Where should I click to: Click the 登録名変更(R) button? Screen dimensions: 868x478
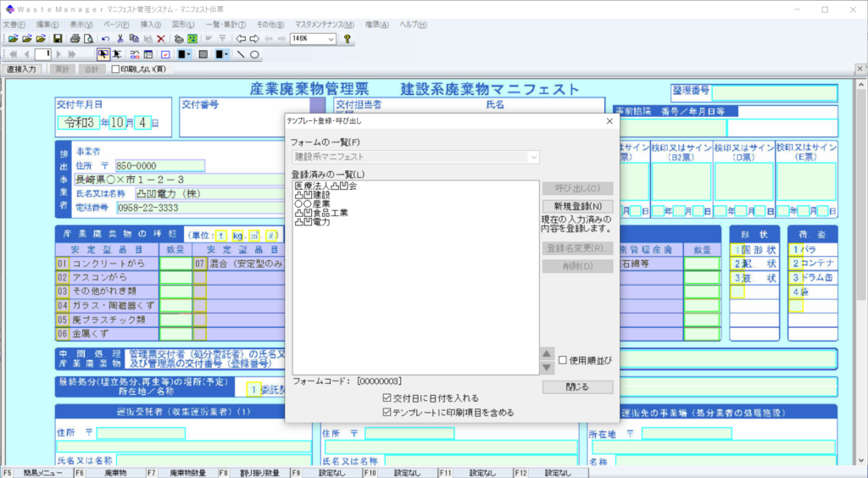578,247
